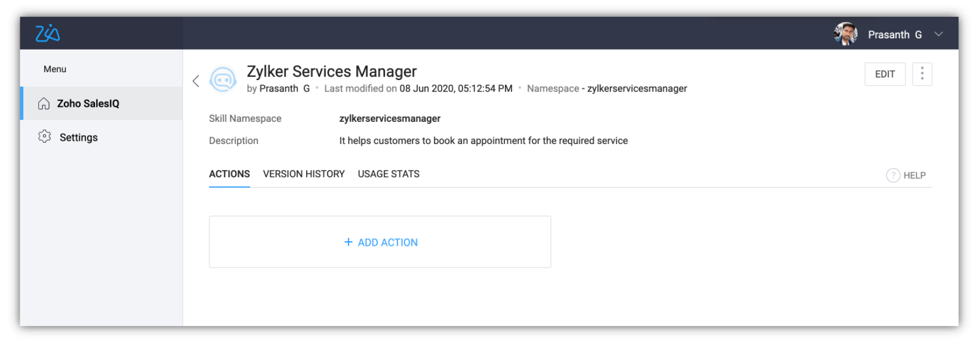Expand the user account dropdown arrow

click(938, 34)
